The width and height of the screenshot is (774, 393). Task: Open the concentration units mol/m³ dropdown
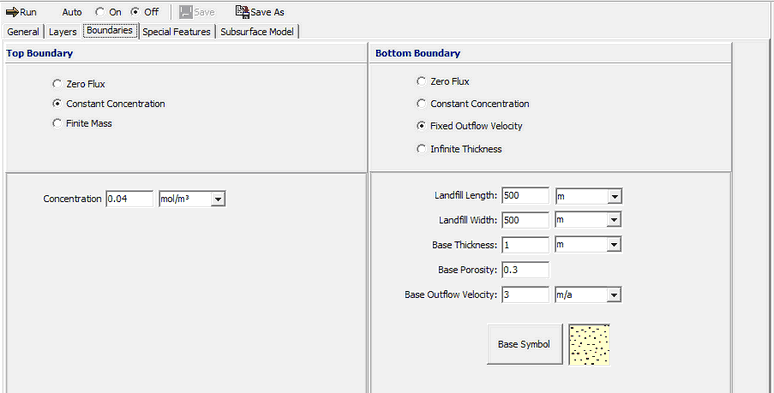(218, 199)
